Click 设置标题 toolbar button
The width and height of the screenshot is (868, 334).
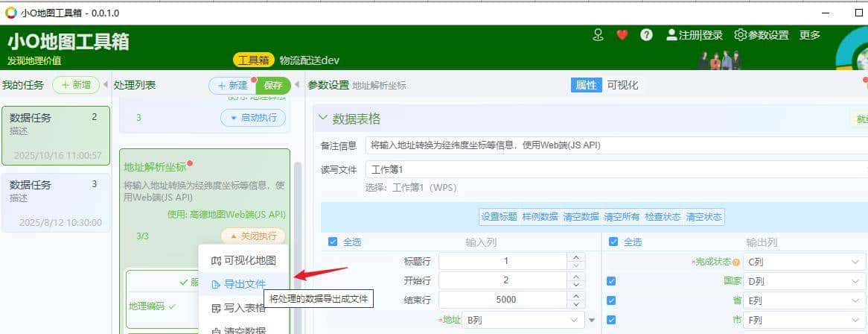pos(499,217)
